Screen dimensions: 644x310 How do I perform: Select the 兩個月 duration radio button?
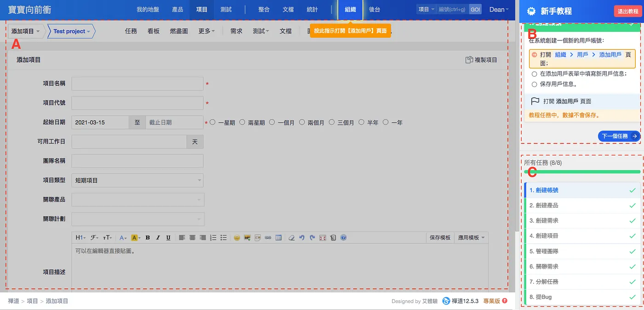pyautogui.click(x=302, y=122)
